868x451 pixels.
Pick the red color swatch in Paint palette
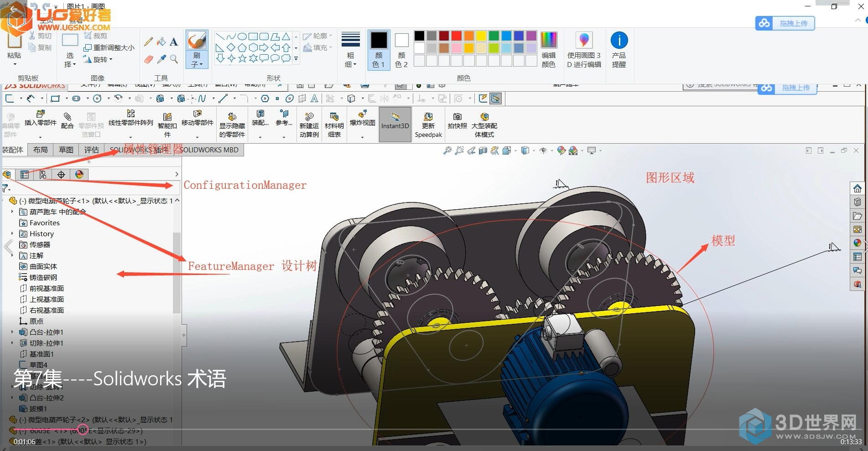(456, 36)
